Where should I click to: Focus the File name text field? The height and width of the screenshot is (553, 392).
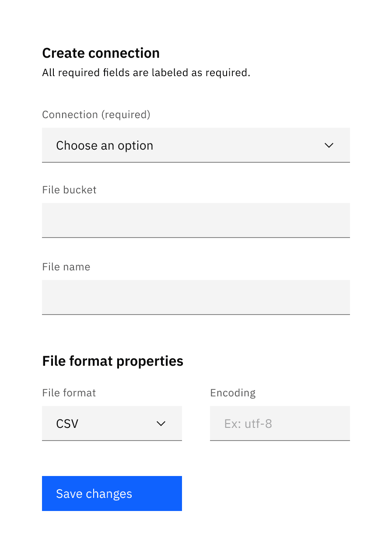196,297
